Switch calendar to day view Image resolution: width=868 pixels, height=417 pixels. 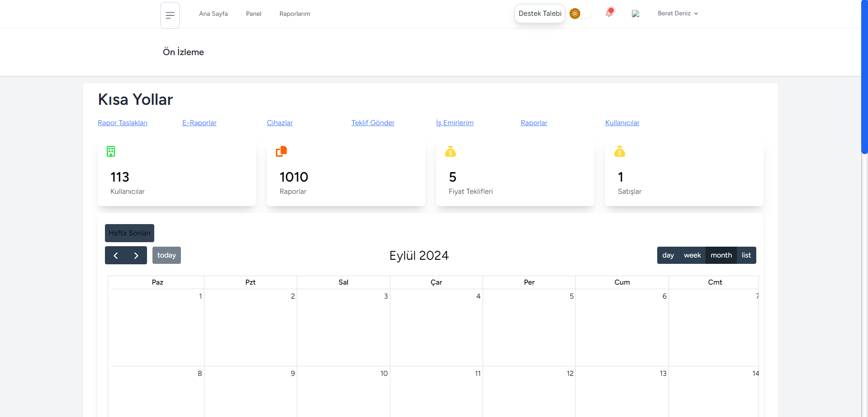click(x=668, y=255)
